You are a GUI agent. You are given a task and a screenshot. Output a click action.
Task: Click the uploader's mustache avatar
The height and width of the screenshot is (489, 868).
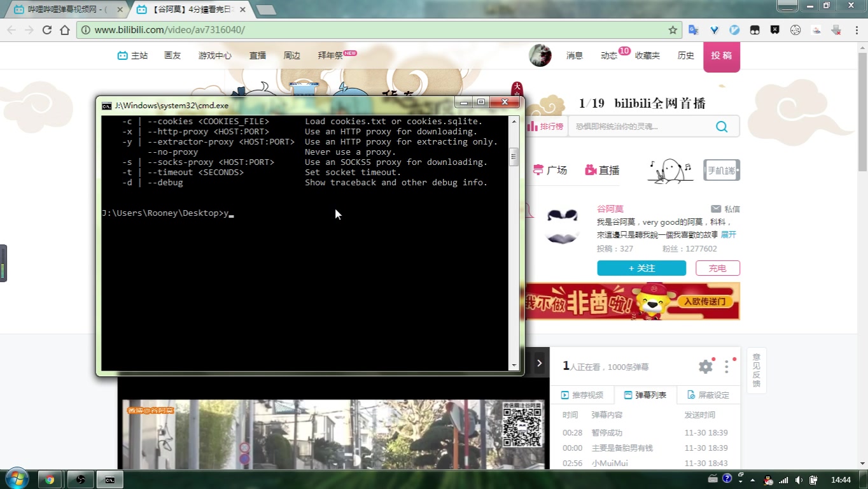[x=562, y=226]
